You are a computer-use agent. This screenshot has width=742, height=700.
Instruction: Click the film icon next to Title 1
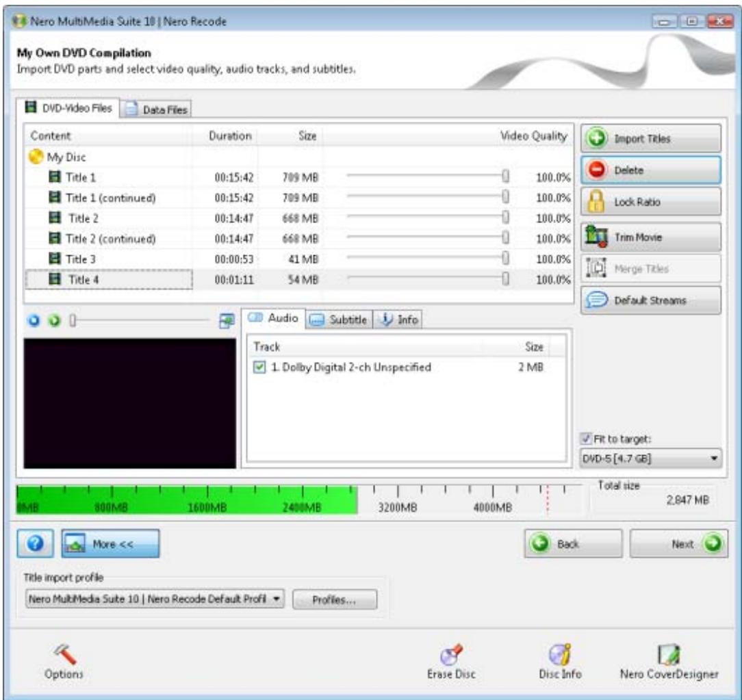(x=55, y=177)
